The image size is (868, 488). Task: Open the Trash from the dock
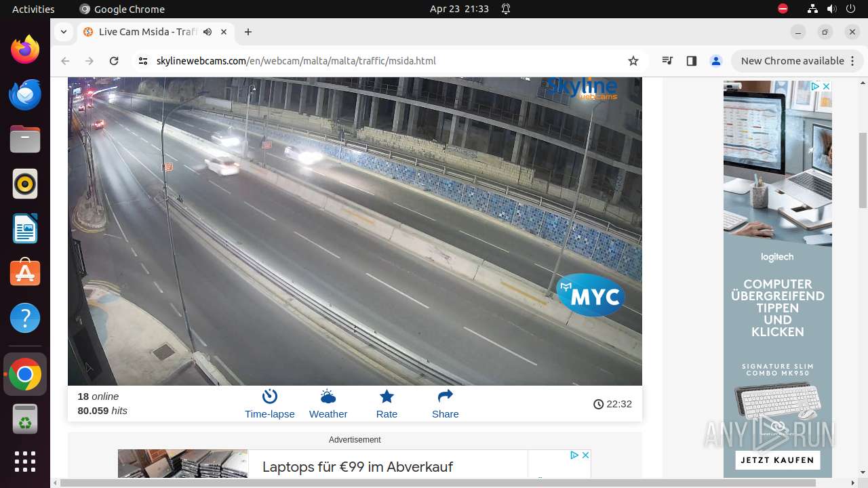coord(25,419)
